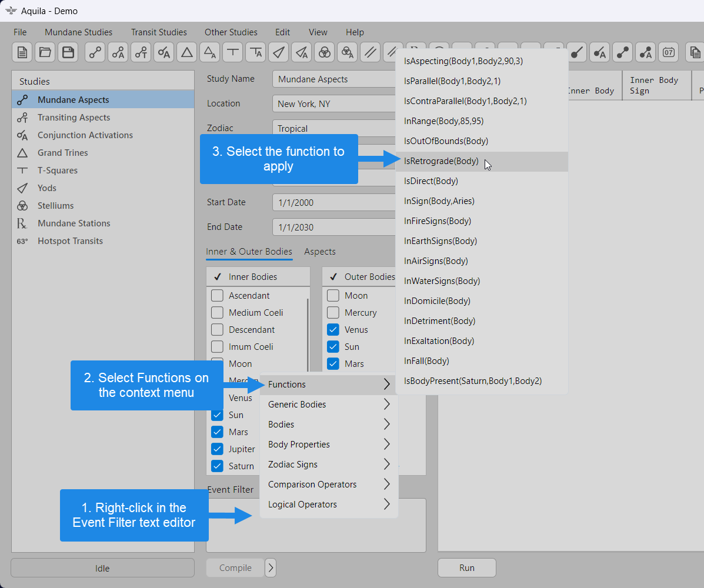
Task: Click the Stellium circles toolbar icon
Action: [x=325, y=52]
